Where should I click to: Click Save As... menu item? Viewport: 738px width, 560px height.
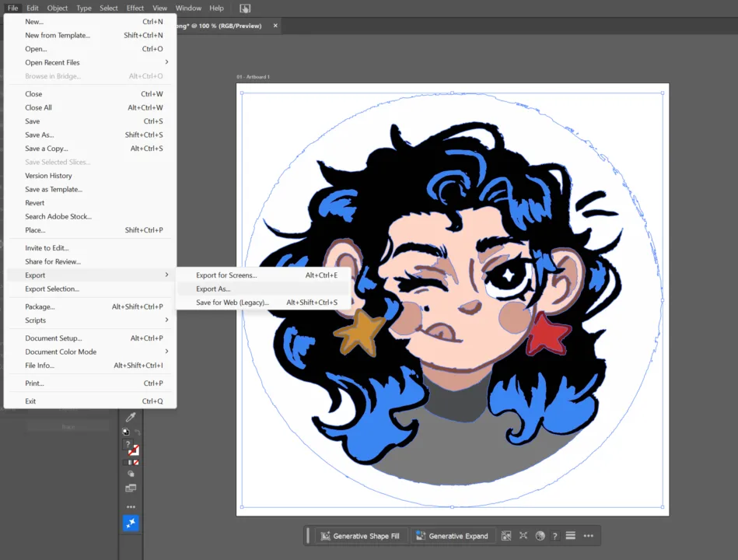point(90,135)
